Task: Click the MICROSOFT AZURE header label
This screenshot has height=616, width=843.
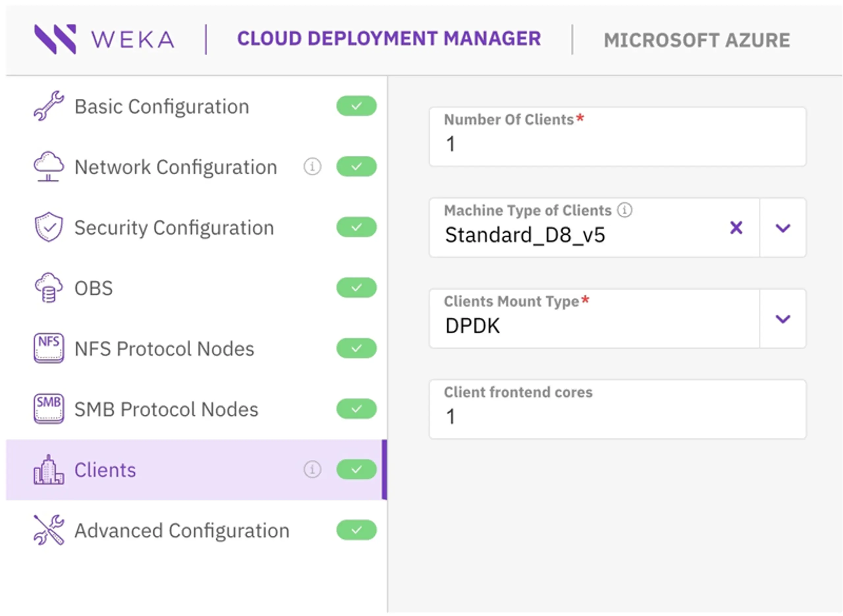Action: [x=697, y=40]
